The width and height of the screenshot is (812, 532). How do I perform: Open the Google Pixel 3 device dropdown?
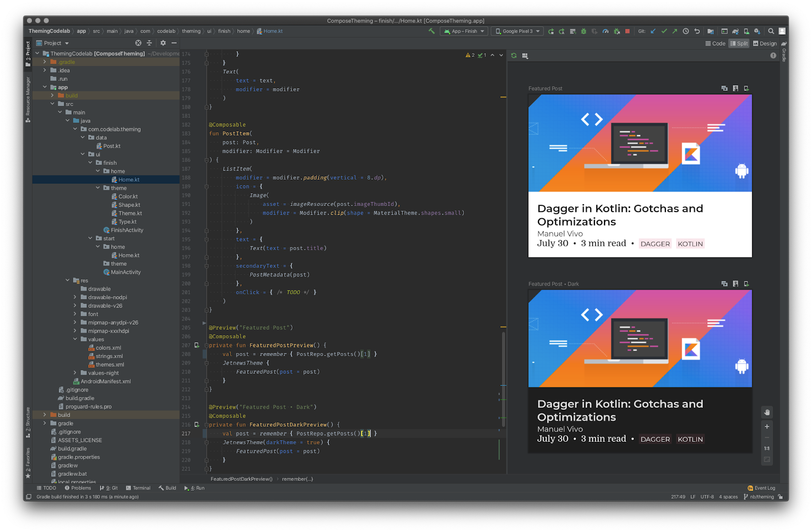[x=518, y=31]
